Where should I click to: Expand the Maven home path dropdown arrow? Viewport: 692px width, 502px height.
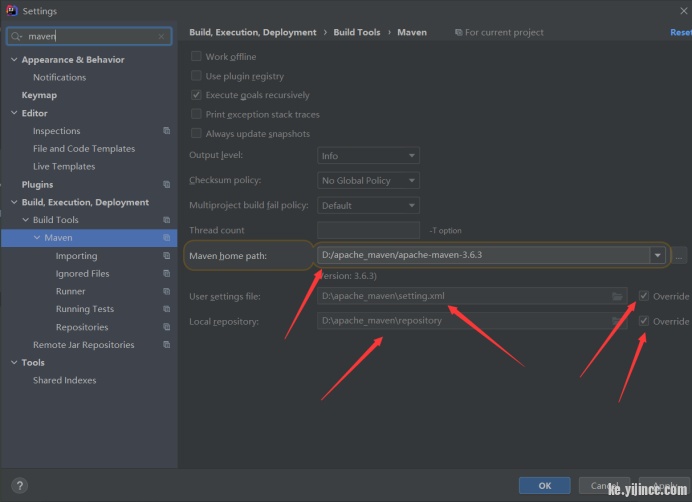[658, 255]
